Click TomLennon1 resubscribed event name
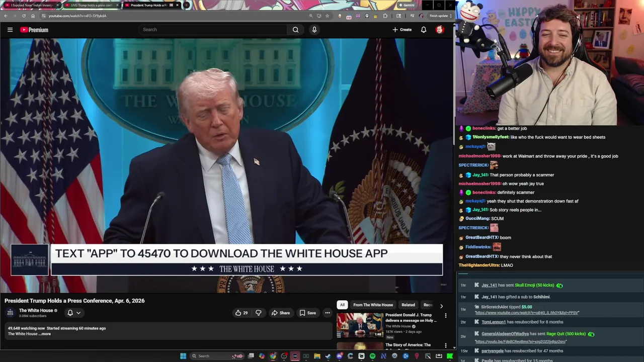This screenshot has height=362, width=644. 494,322
